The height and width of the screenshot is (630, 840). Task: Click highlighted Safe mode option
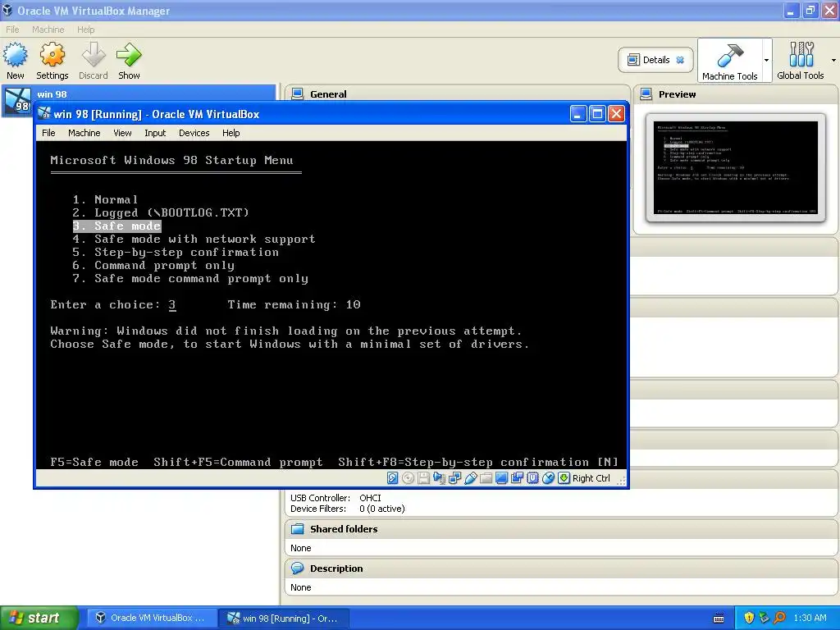point(116,226)
